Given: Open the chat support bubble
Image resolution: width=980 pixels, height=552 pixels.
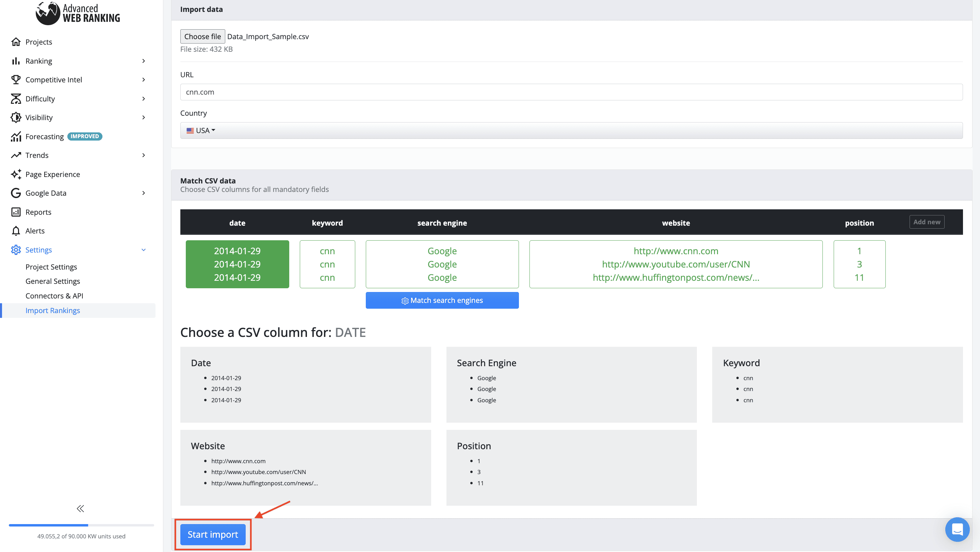Looking at the screenshot, I should (x=957, y=529).
